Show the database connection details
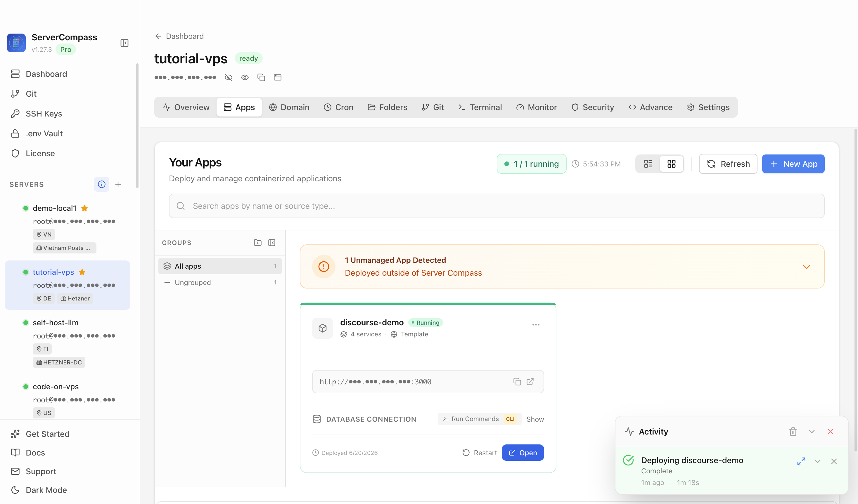Screen dimensions: 858x504 (x=535, y=419)
